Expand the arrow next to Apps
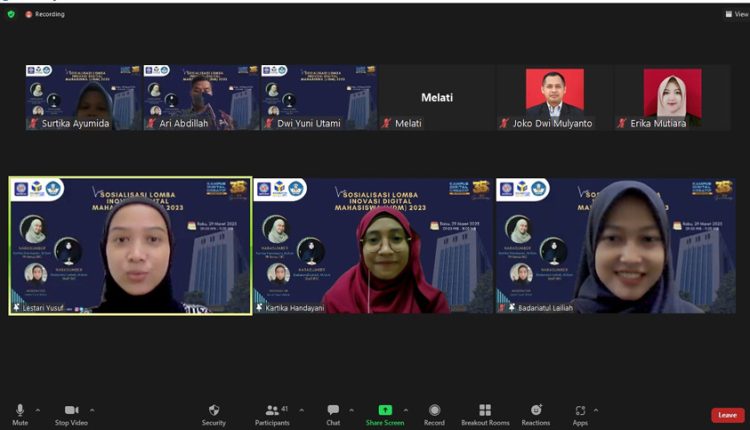Image resolution: width=750 pixels, height=430 pixels. (596, 410)
